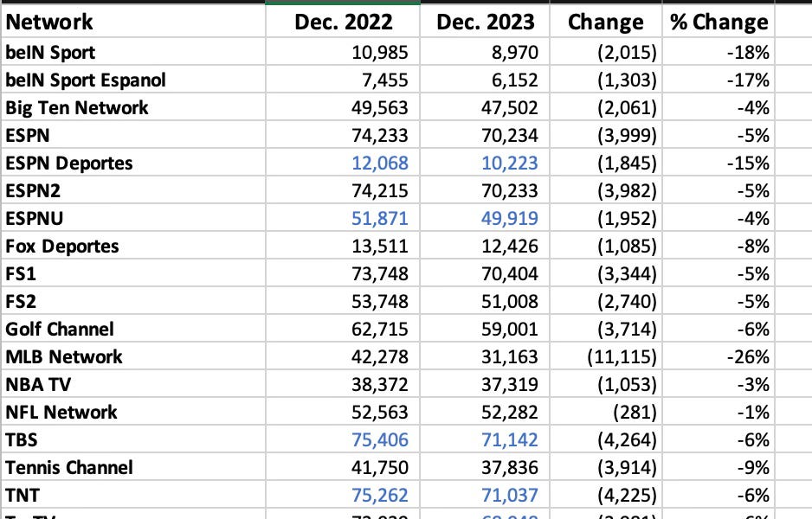The height and width of the screenshot is (519, 812).
Task: Select the Change column header
Action: point(605,22)
